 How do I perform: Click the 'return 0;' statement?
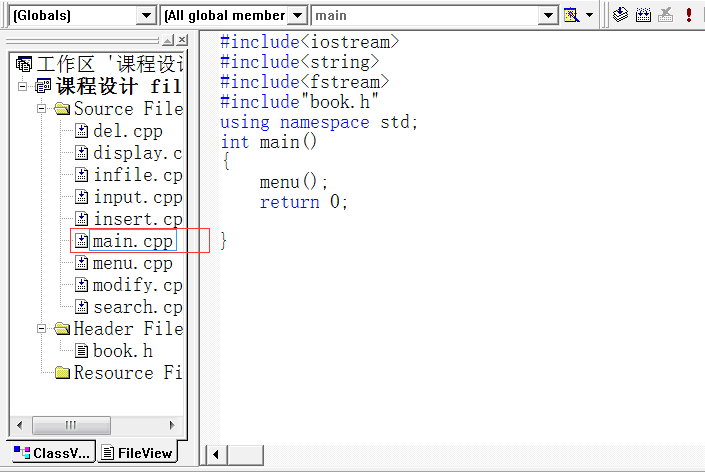click(303, 202)
